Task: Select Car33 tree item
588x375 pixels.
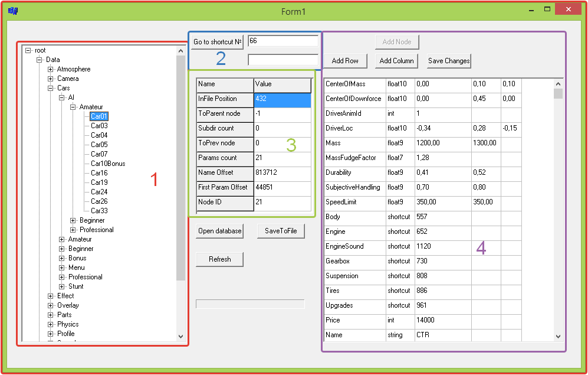Action: pos(99,211)
